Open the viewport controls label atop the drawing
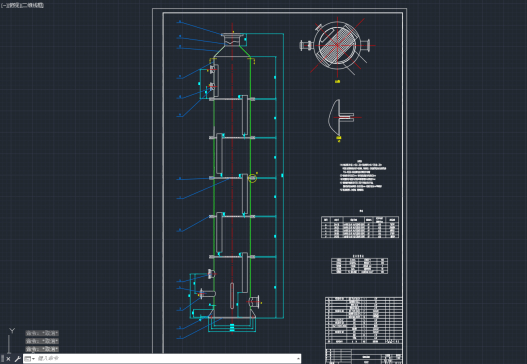 click(22, 5)
